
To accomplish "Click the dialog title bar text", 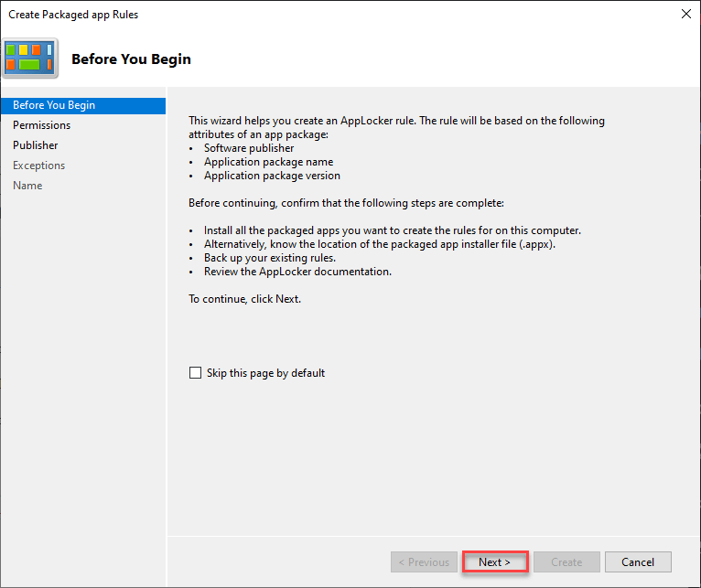I will (73, 15).
